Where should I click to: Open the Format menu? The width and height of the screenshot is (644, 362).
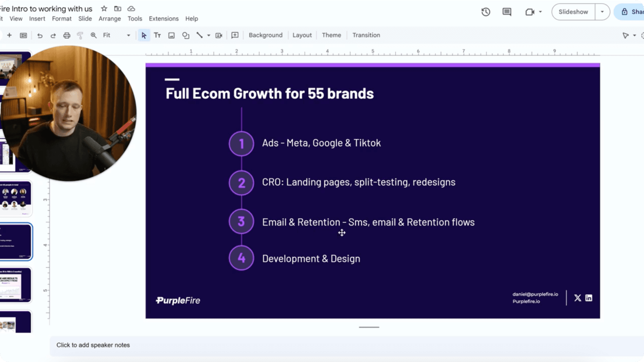(x=62, y=18)
